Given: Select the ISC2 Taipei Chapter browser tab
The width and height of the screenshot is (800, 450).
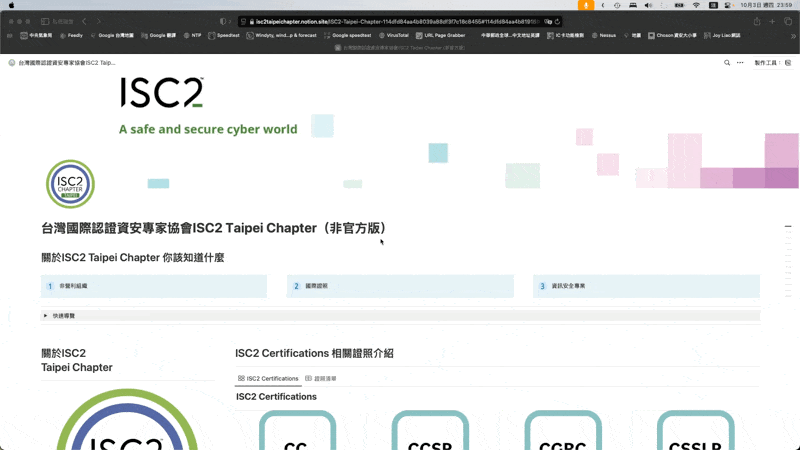Looking at the screenshot, I should tap(400, 47).
